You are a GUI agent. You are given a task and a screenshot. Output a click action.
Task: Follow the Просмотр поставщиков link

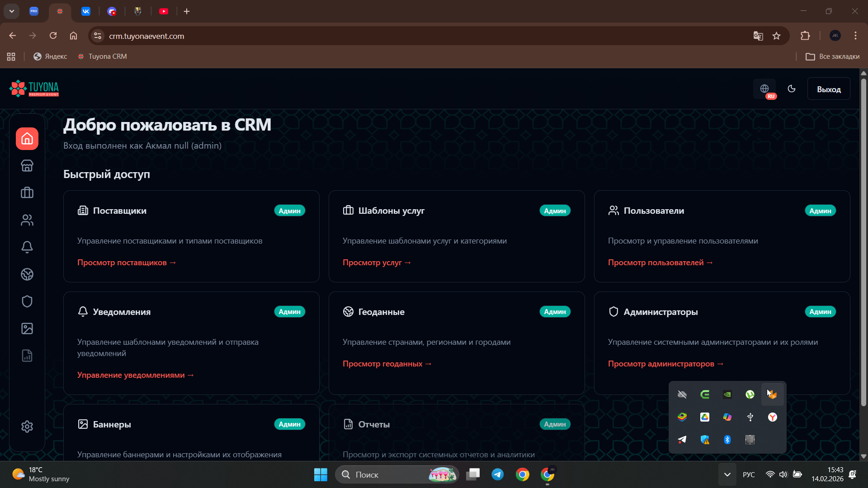[126, 263]
